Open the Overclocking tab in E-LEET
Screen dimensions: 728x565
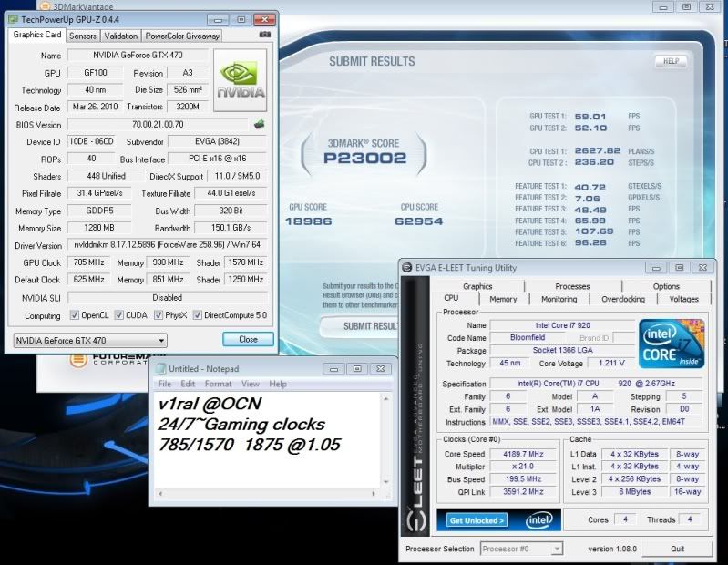[622, 299]
